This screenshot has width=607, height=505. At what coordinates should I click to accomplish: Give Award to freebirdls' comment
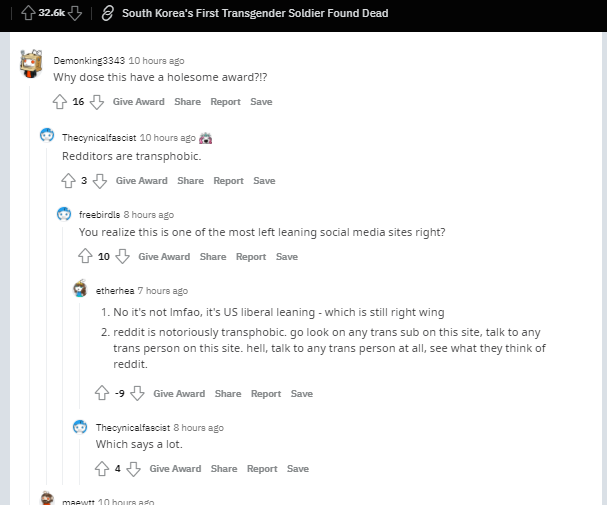click(164, 257)
